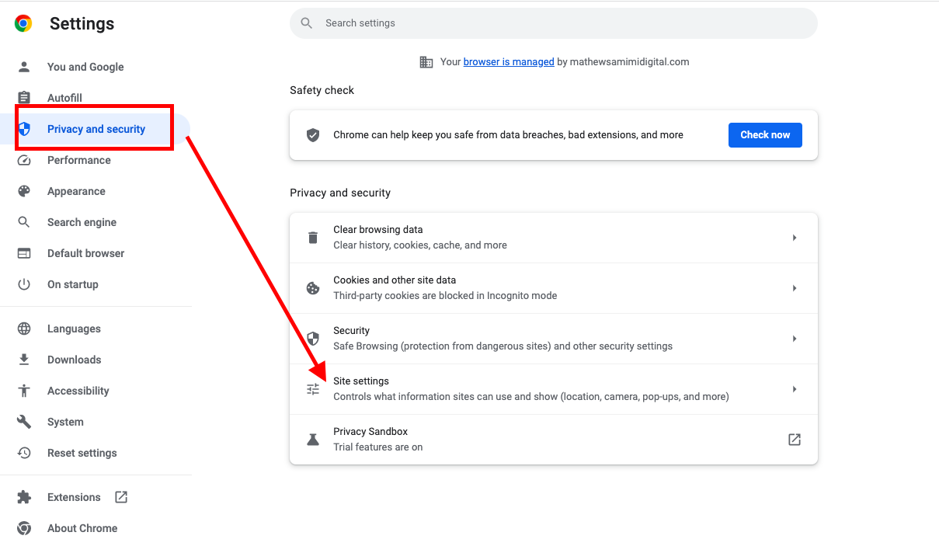Click the flask icon for Privacy Sandbox
The width and height of the screenshot is (939, 560).
[313, 440]
